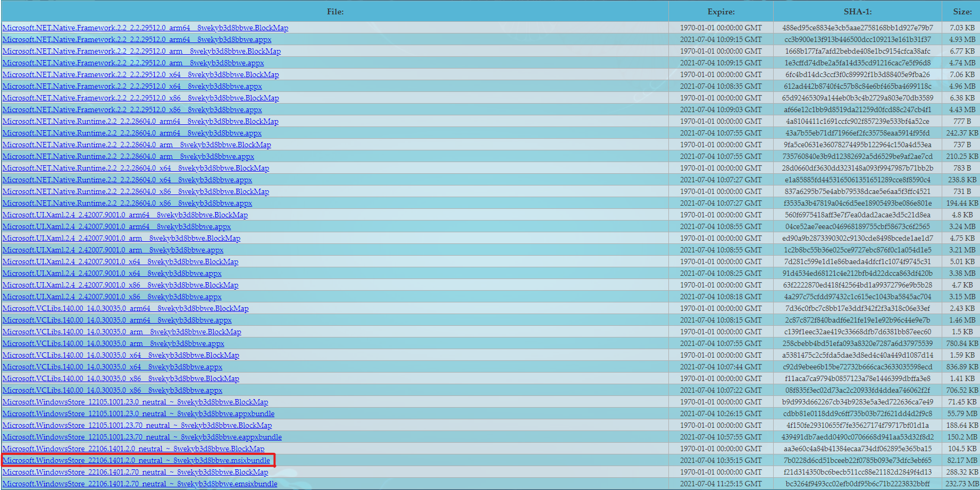Open VCLibs.140.00 x86 BlockMap link
This screenshot has height=490, width=980.
[121, 378]
